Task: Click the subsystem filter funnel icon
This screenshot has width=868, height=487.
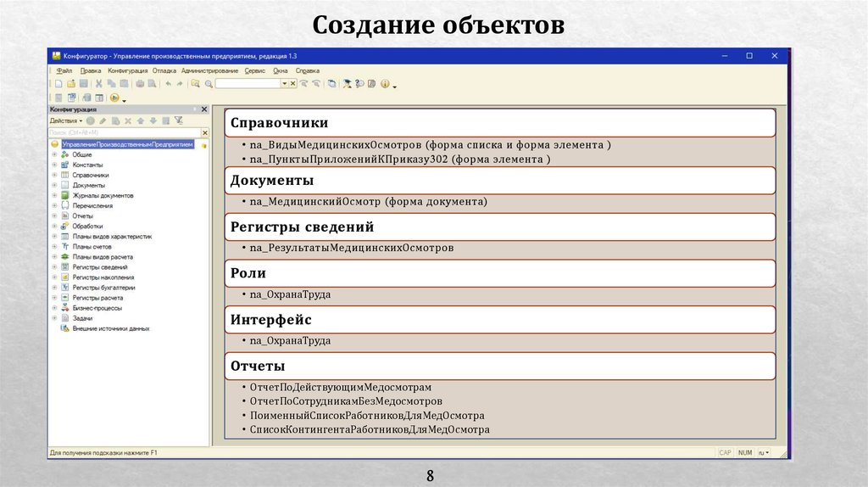Action: pyautogui.click(x=179, y=120)
